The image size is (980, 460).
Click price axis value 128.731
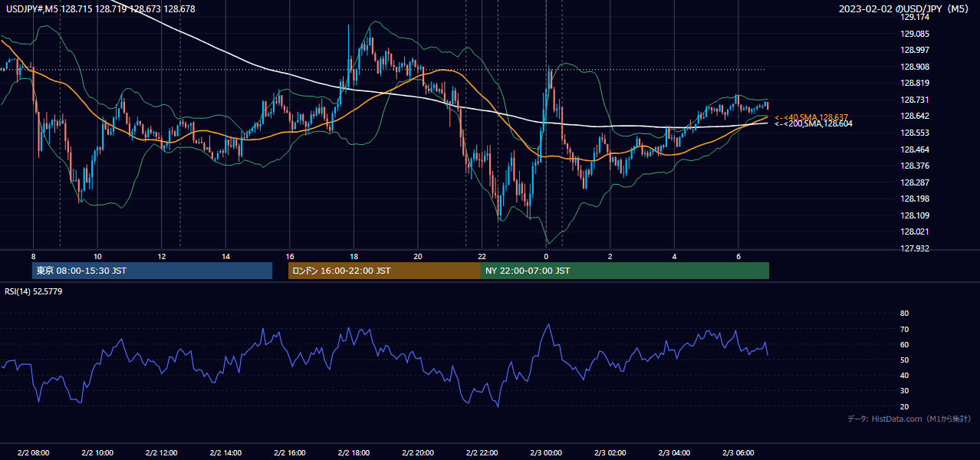[915, 100]
